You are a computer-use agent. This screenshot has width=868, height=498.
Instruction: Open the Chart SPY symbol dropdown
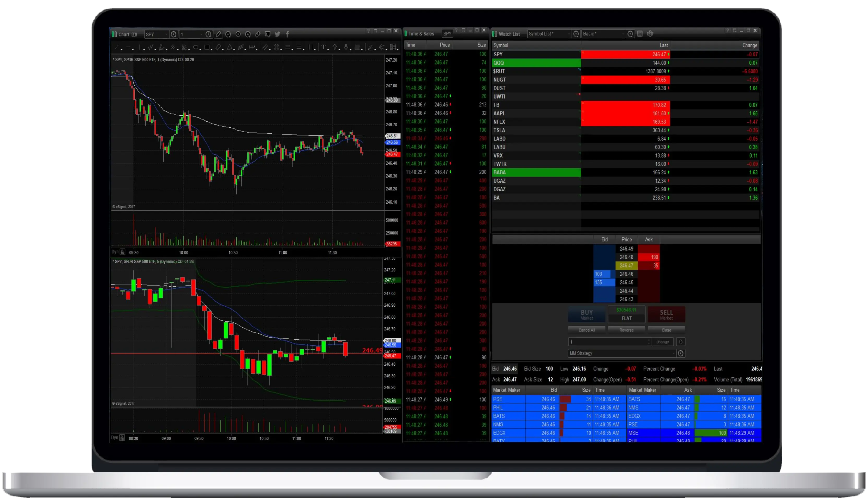pos(157,34)
